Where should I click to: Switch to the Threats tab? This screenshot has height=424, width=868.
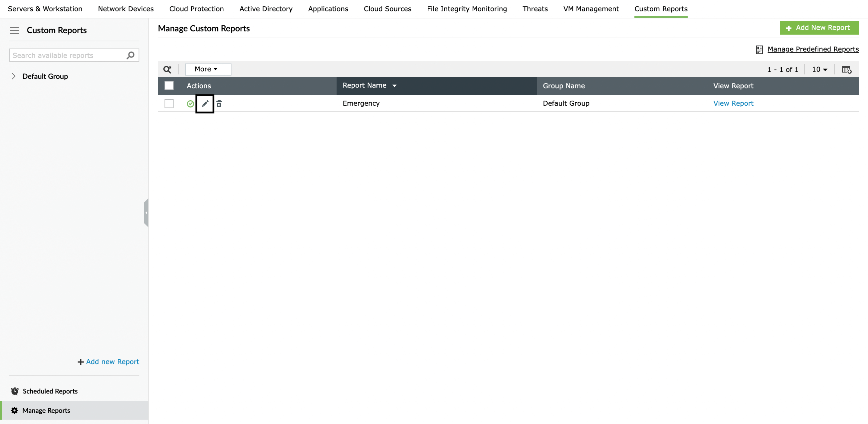tap(535, 9)
